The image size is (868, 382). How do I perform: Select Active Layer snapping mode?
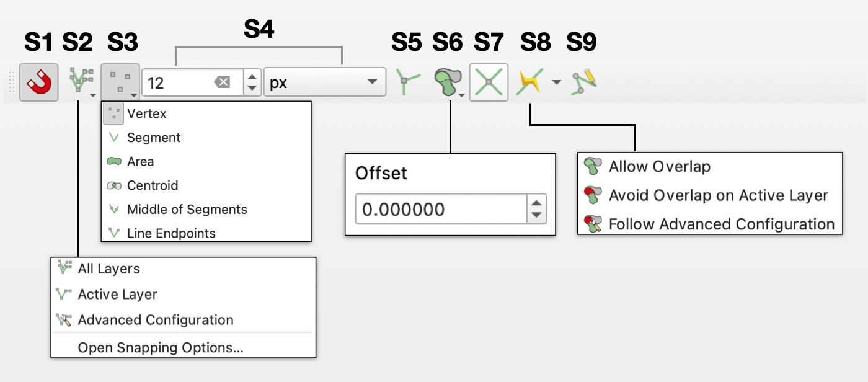click(x=117, y=295)
